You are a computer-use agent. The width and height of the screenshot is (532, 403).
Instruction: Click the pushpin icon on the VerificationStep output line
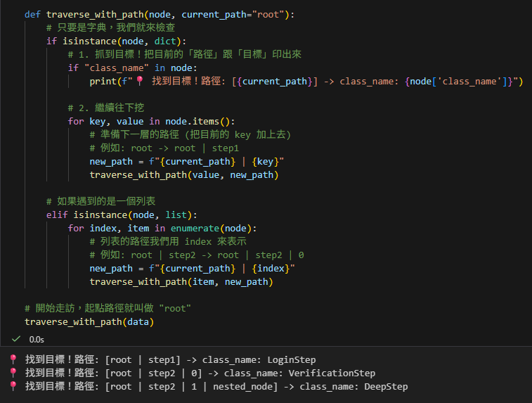click(x=13, y=373)
